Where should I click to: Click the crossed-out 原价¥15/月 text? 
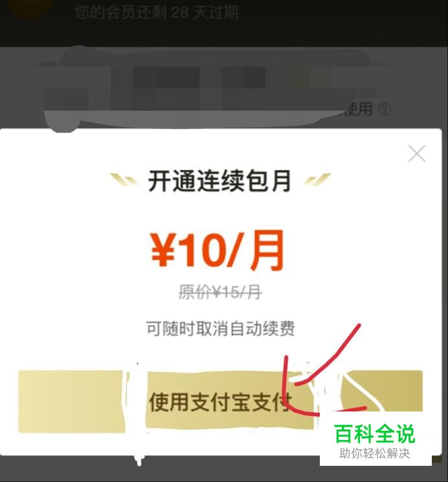click(220, 292)
